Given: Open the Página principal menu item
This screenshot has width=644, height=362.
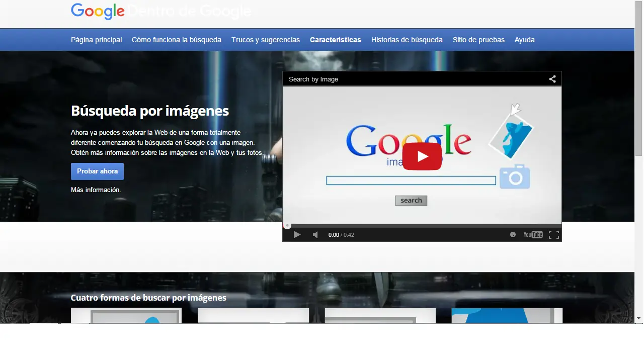Looking at the screenshot, I should (x=96, y=40).
